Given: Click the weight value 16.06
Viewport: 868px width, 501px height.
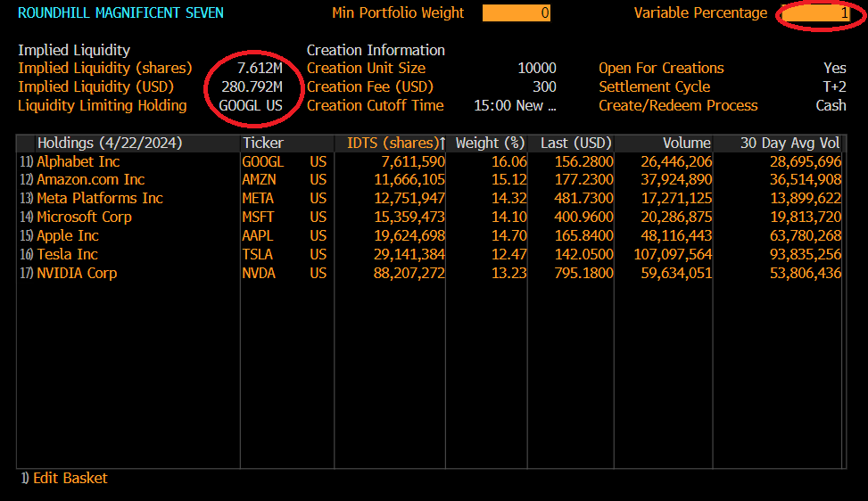Looking at the screenshot, I should tap(509, 161).
